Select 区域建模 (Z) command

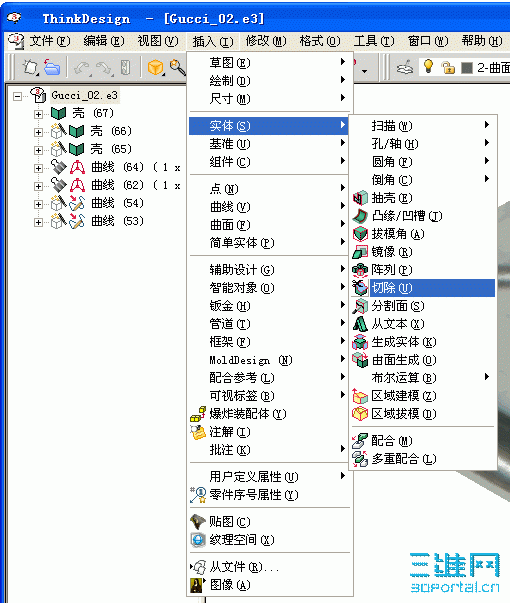tap(423, 396)
